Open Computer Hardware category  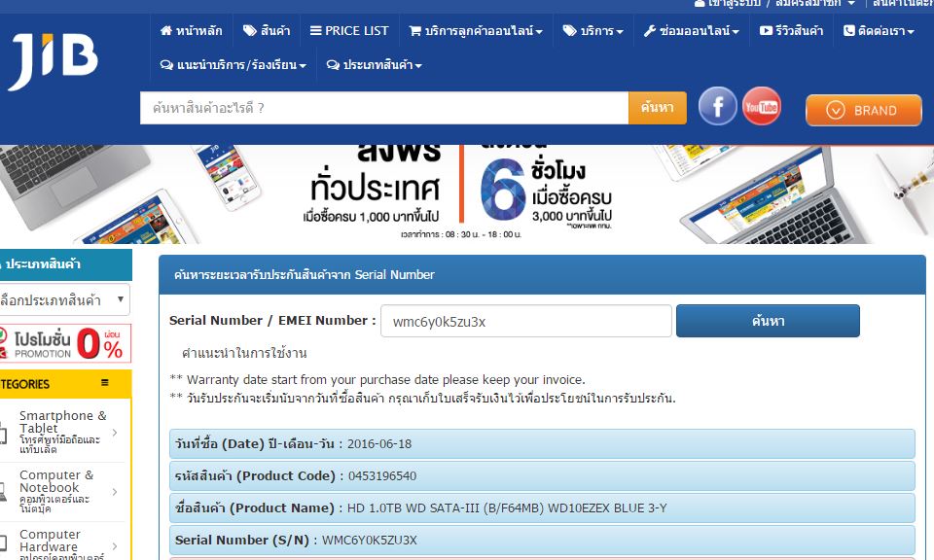pos(62,543)
